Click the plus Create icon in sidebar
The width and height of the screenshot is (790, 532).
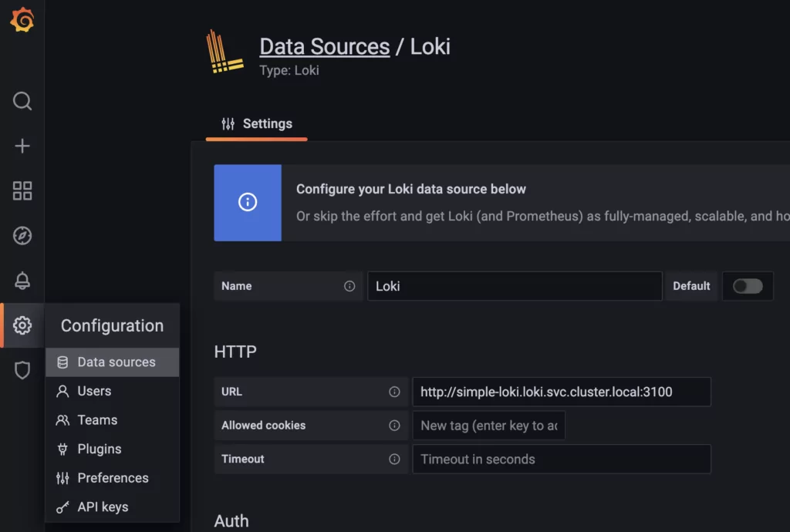click(22, 146)
